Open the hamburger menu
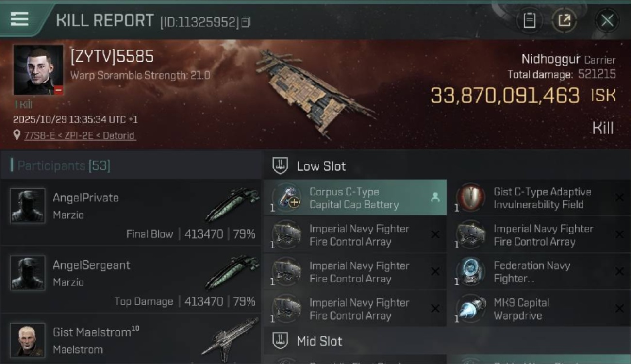This screenshot has height=364, width=631. [x=19, y=19]
